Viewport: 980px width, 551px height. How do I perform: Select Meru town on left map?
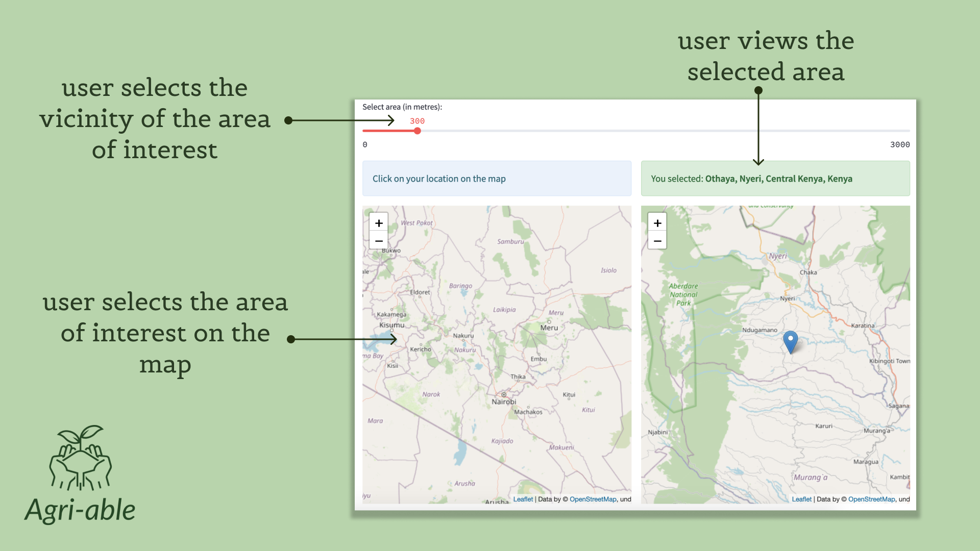[x=549, y=328]
